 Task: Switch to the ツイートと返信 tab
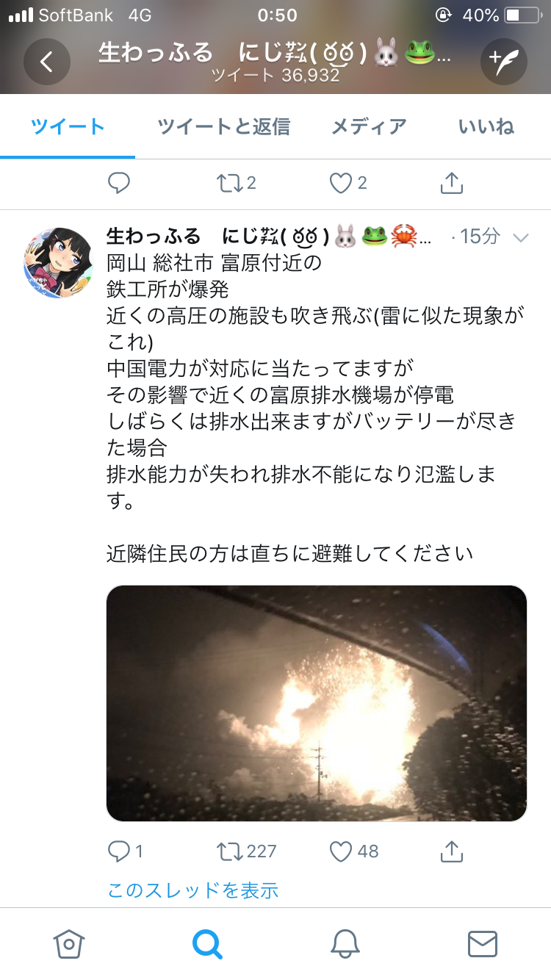coord(223,126)
